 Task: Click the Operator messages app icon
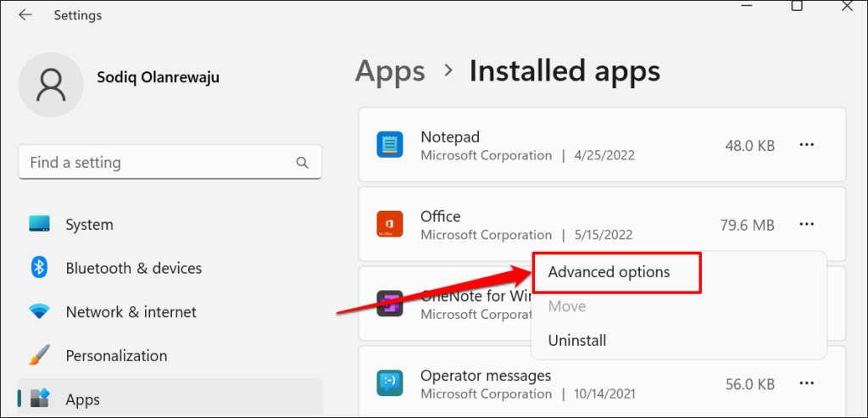pos(390,384)
